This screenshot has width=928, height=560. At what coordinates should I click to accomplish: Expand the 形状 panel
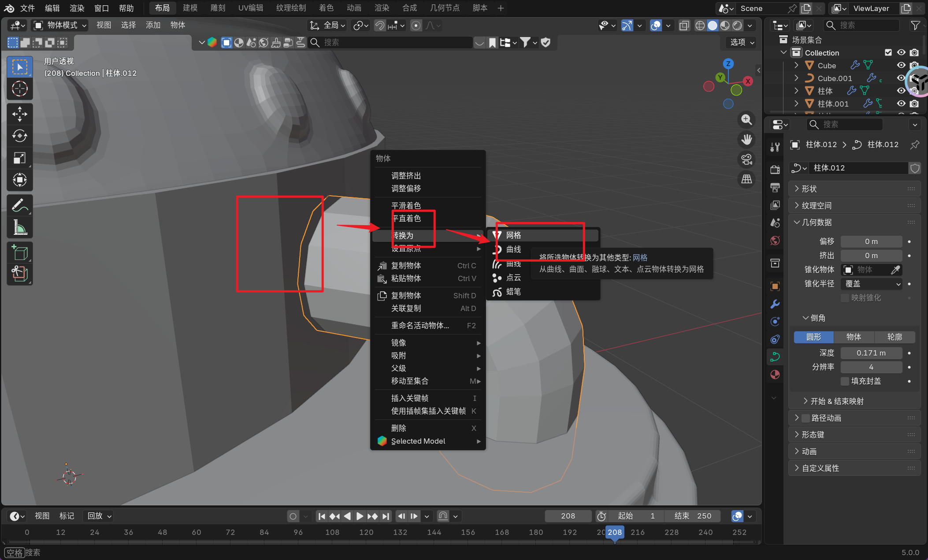coord(809,189)
